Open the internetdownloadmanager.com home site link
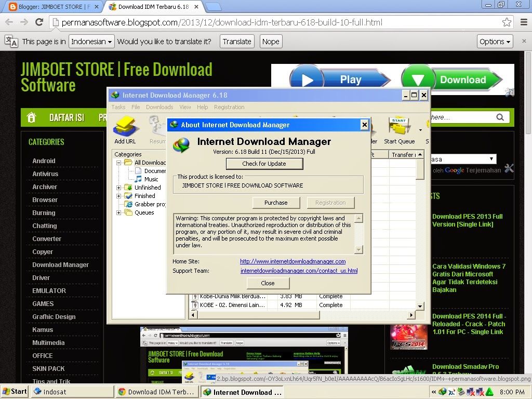Viewport: 532px width, 399px height. click(x=293, y=261)
